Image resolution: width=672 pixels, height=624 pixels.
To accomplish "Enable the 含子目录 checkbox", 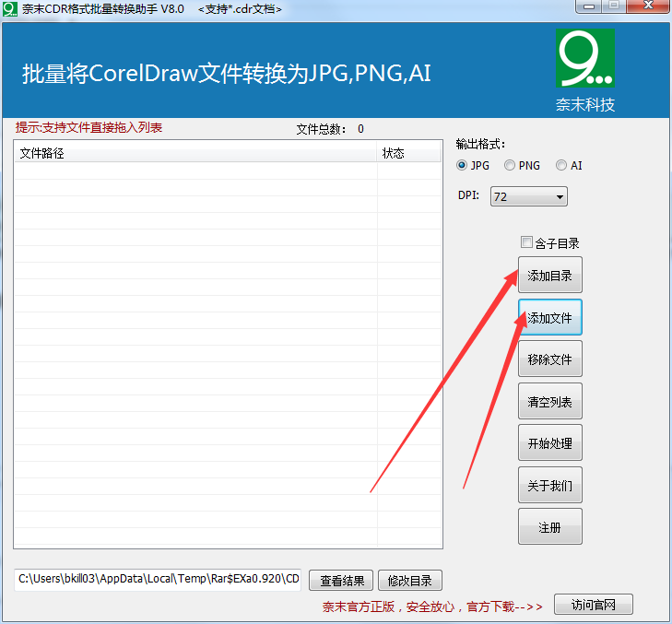I will point(526,242).
